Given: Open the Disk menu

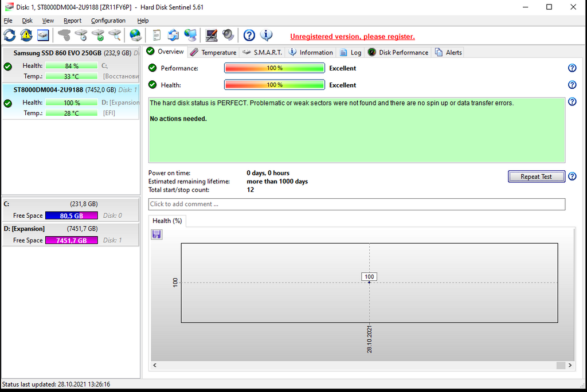Looking at the screenshot, I should pyautogui.click(x=27, y=21).
